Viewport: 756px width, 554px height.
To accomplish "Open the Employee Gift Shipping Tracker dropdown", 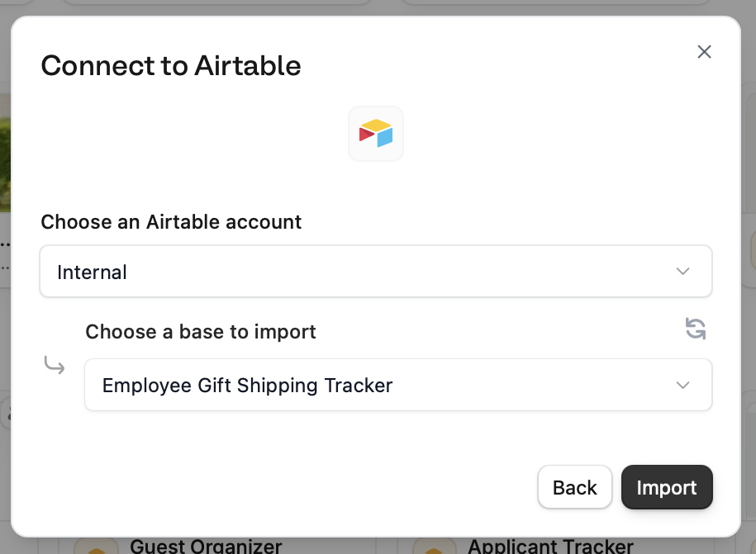I will point(398,385).
